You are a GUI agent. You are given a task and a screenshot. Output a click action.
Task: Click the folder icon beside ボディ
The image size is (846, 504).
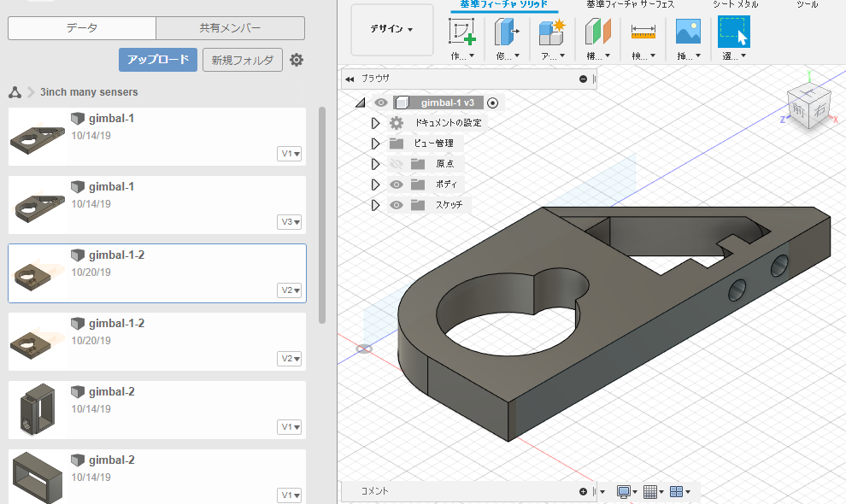tap(418, 185)
